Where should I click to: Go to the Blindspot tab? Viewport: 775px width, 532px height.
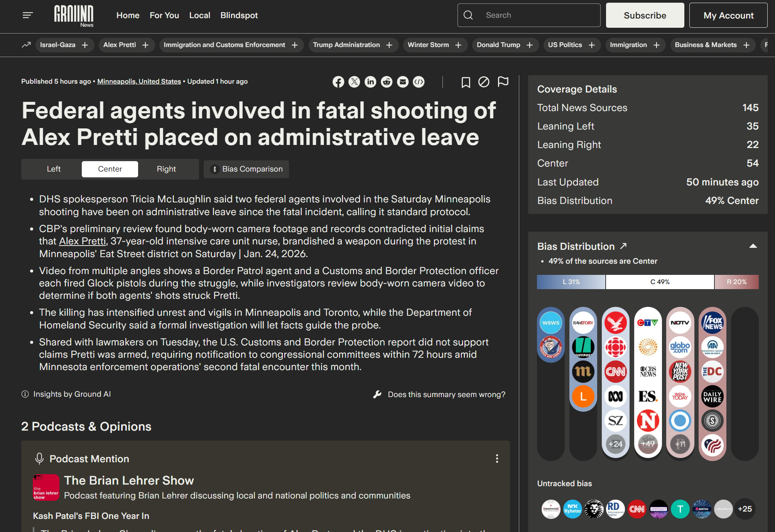(239, 15)
